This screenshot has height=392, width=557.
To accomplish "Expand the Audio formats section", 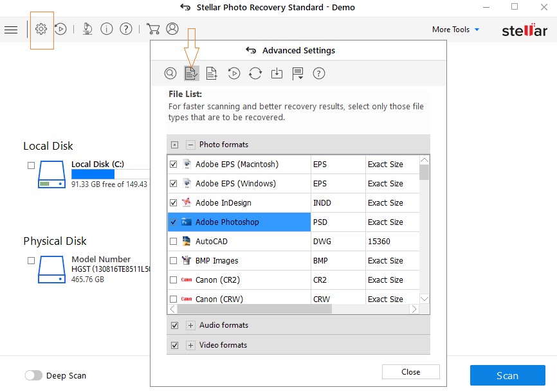I will [191, 325].
